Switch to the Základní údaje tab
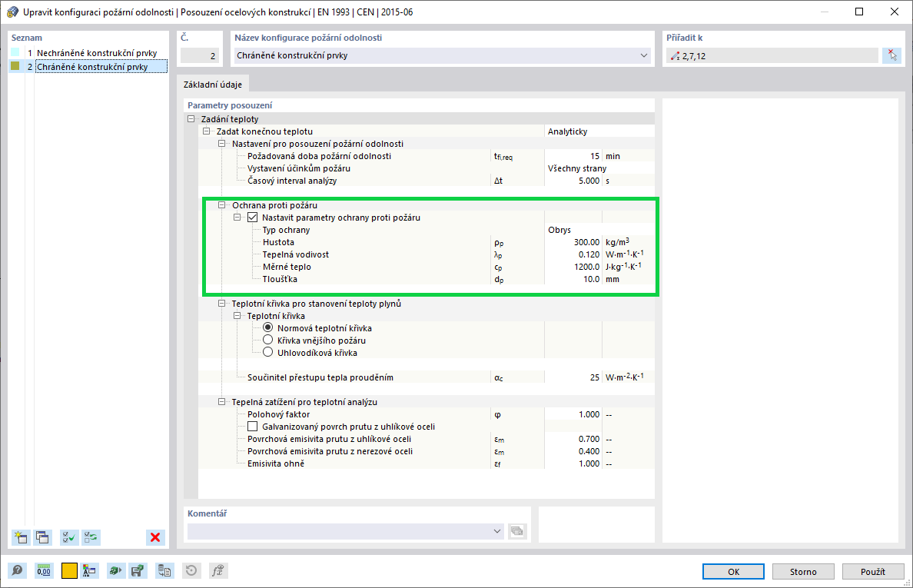The image size is (913, 588). (213, 85)
